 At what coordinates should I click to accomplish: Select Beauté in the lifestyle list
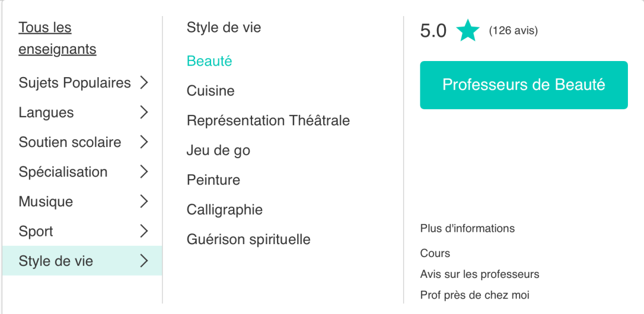pos(209,61)
